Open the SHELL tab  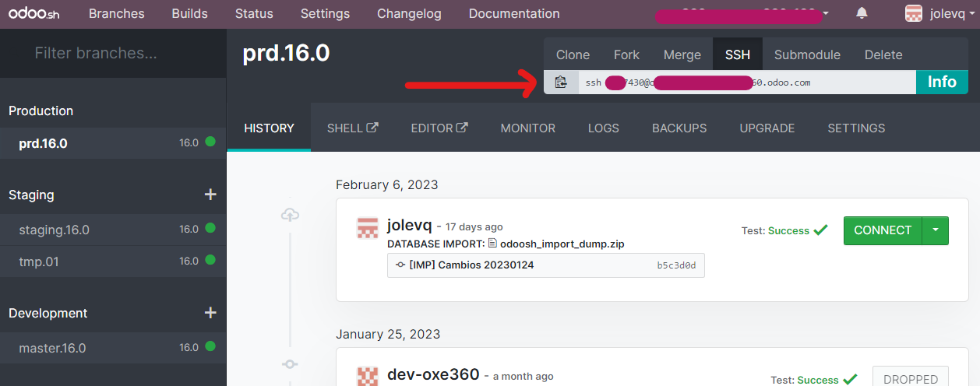352,128
